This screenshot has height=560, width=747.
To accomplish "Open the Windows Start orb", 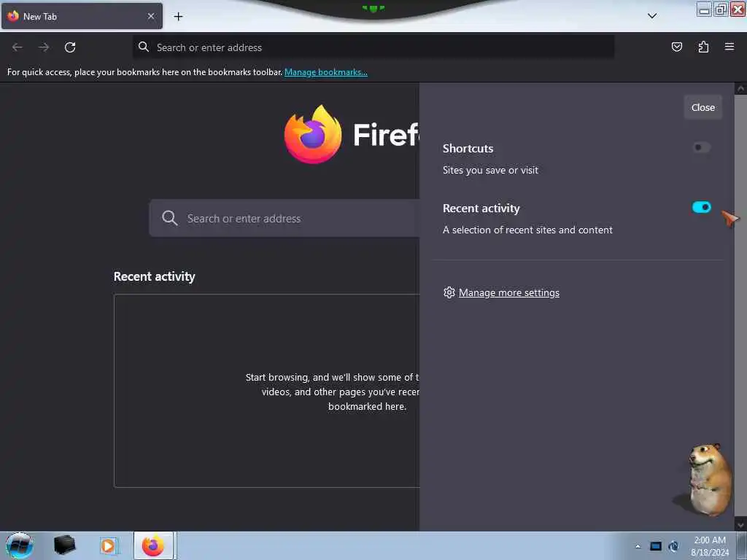I will pos(20,545).
